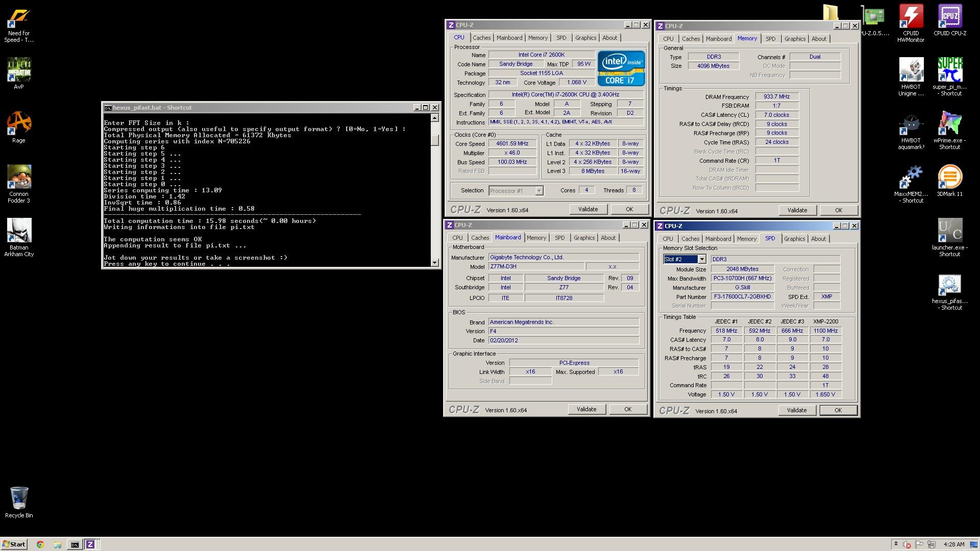Switch to CPU-Z taskbar button
This screenshot has width=980, height=551.
click(x=90, y=544)
